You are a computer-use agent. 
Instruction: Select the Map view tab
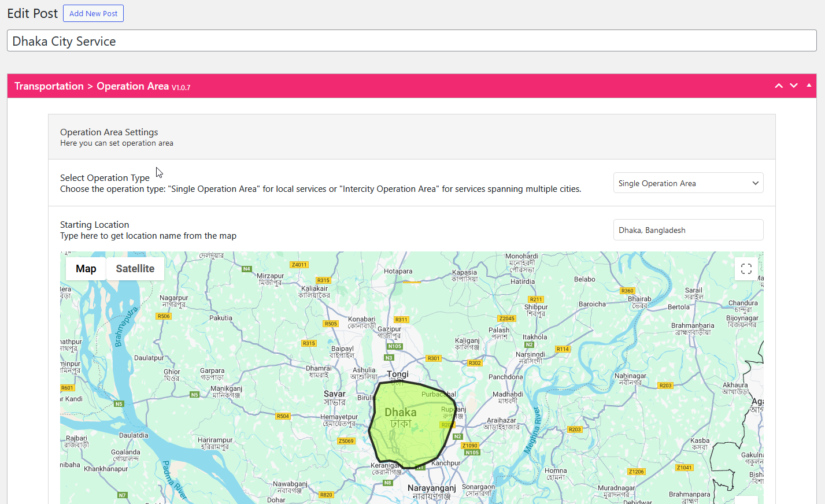coord(86,269)
